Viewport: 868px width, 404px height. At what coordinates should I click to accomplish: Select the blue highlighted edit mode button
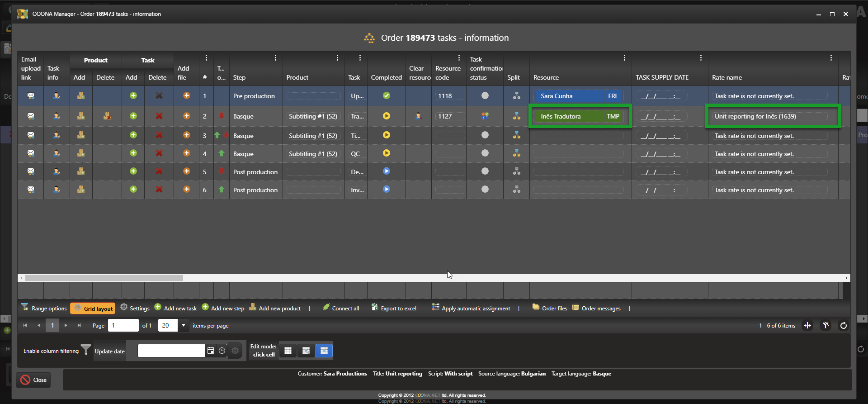324,351
